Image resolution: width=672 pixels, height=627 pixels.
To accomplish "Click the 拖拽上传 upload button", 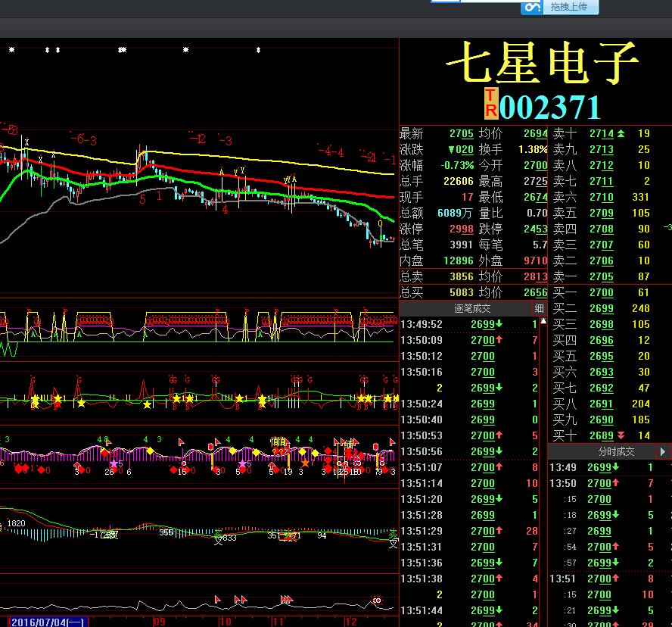I will click(569, 6).
